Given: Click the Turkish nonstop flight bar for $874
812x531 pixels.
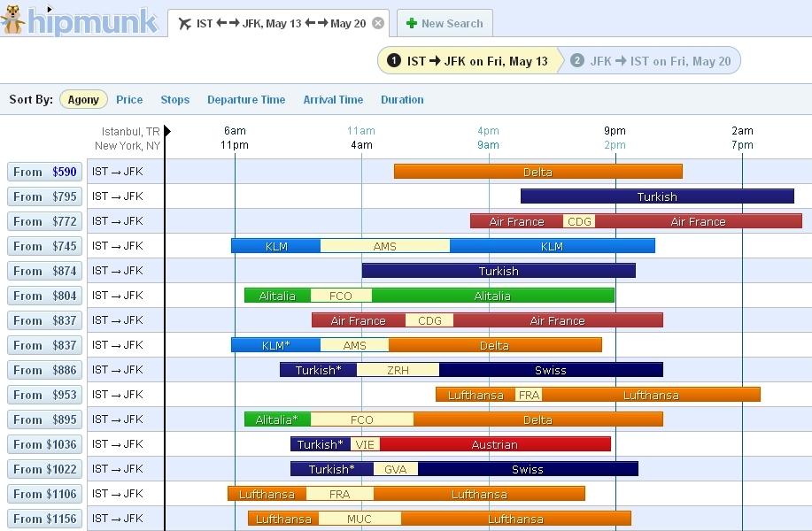Looking at the screenshot, I should 499,271.
